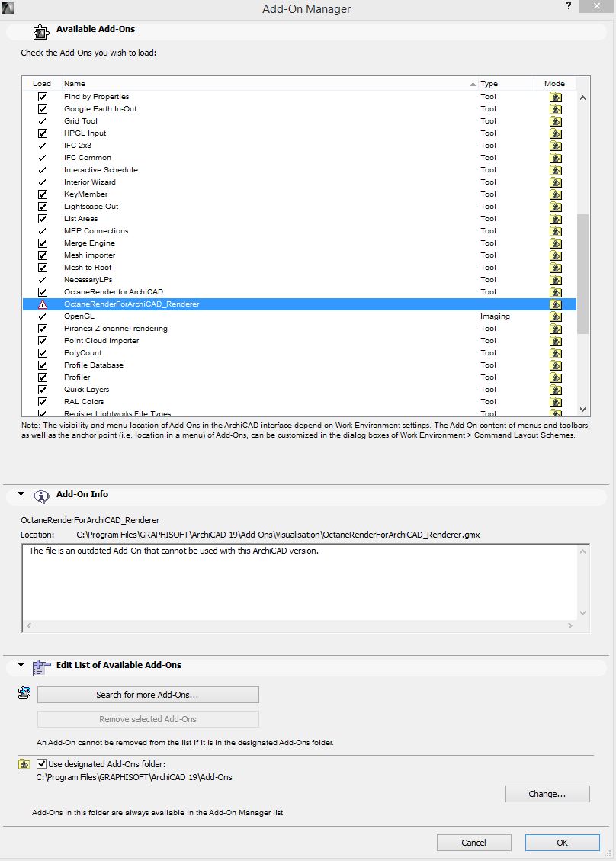Click inside the add-on info message box

point(300,582)
